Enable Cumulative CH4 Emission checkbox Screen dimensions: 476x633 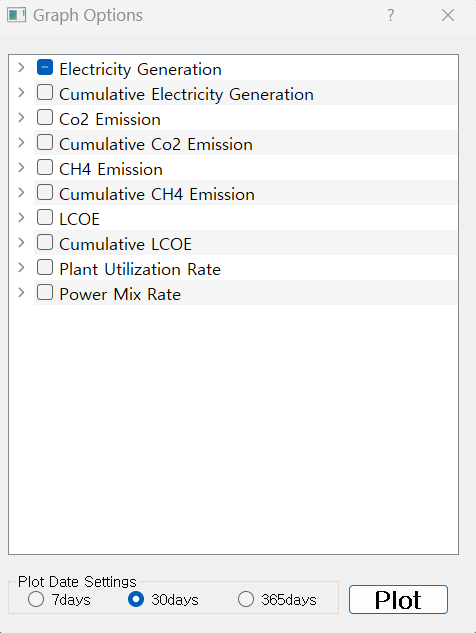point(45,192)
